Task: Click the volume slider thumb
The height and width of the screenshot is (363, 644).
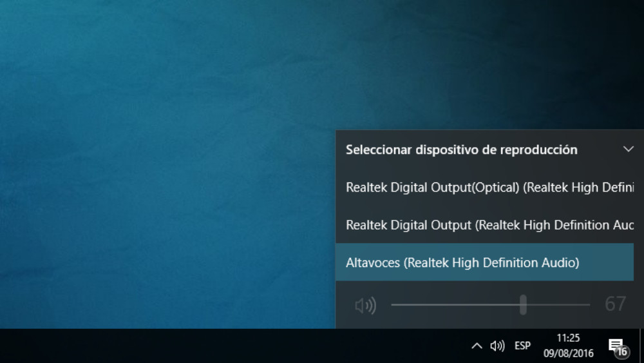Action: point(523,304)
